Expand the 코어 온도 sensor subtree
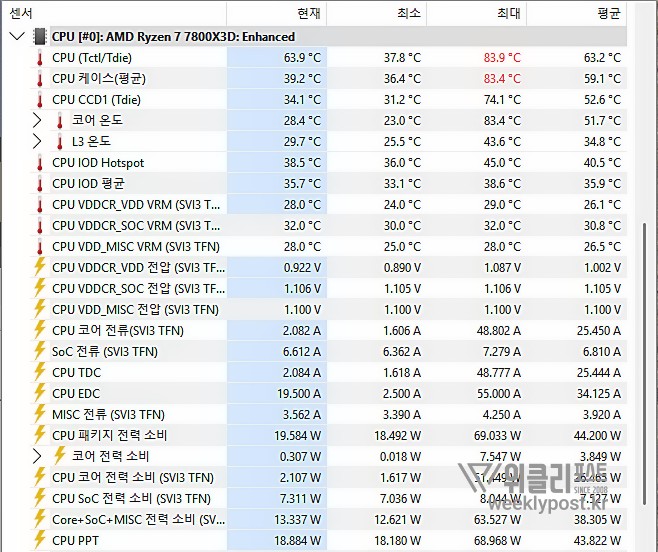658x552 pixels. coord(39,121)
